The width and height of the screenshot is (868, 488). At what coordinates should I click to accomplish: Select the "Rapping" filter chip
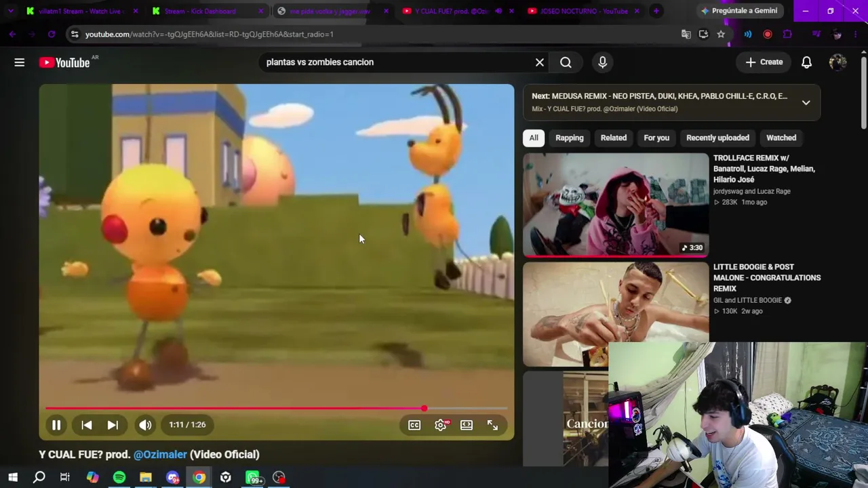pyautogui.click(x=570, y=138)
